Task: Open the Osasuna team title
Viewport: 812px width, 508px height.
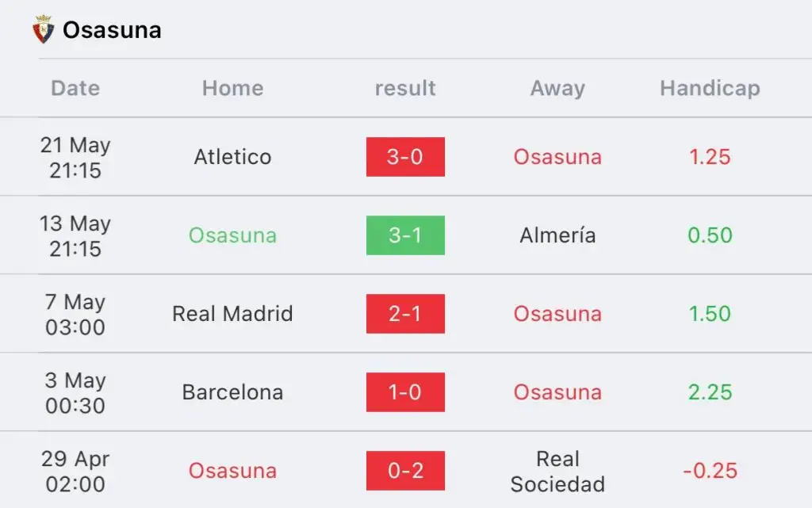Action: 112,30
